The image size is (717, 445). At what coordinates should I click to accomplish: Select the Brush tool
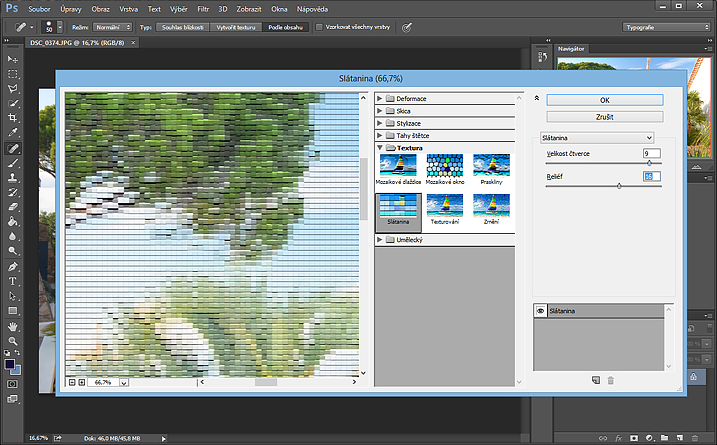[x=12, y=163]
